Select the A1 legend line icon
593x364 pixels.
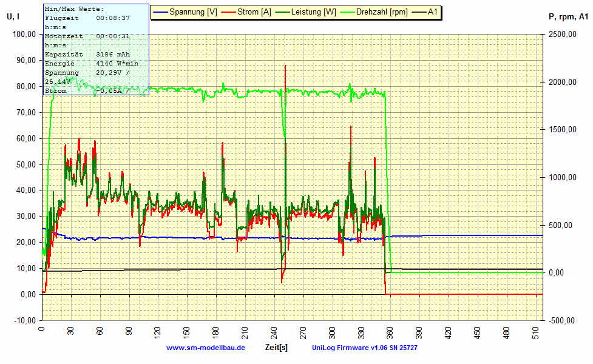[x=419, y=11]
